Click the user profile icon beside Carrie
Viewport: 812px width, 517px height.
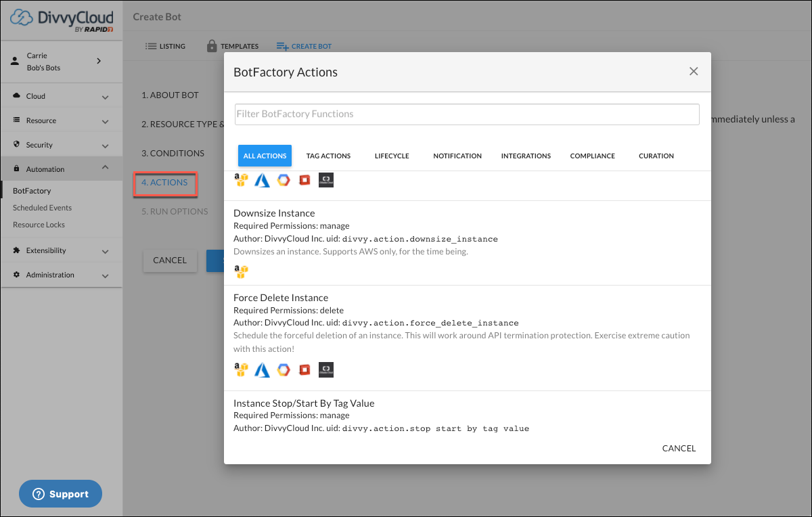tap(15, 62)
